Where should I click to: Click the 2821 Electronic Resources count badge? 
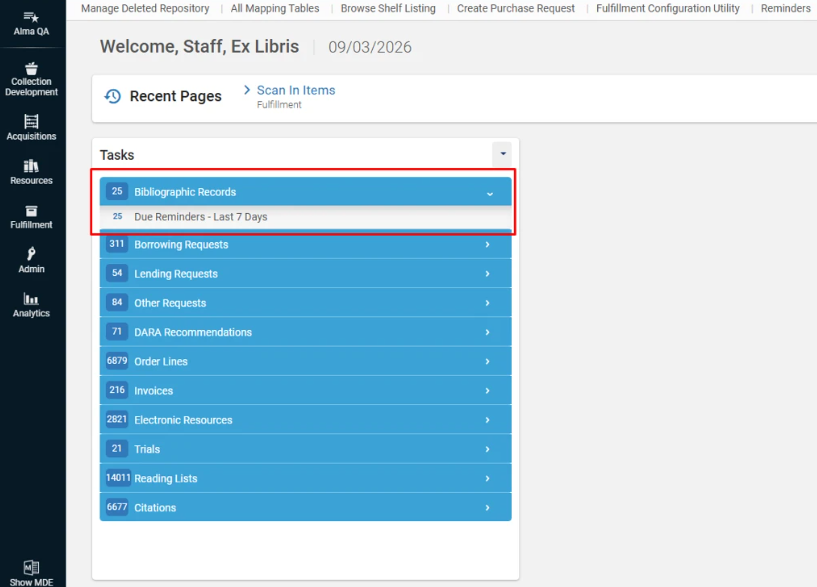[117, 419]
